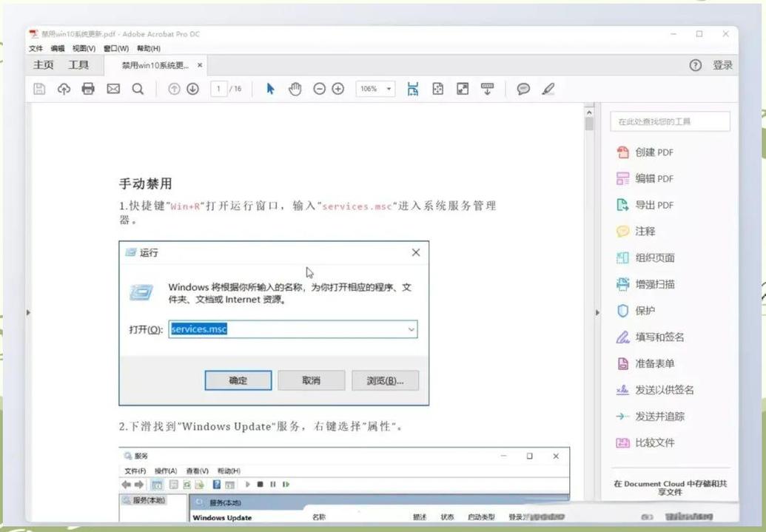Screen dimensions: 766x532
Task: Open the 组织页面 tool
Action: 656,257
